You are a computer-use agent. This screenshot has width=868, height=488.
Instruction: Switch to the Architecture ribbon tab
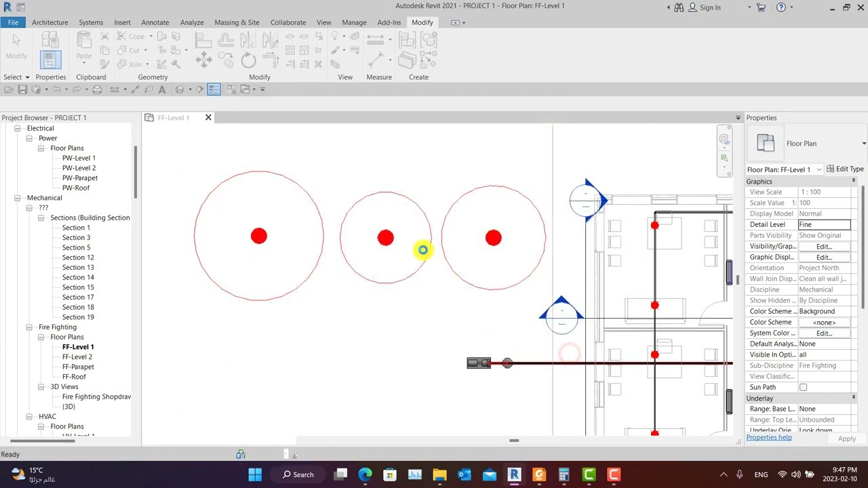coord(50,22)
